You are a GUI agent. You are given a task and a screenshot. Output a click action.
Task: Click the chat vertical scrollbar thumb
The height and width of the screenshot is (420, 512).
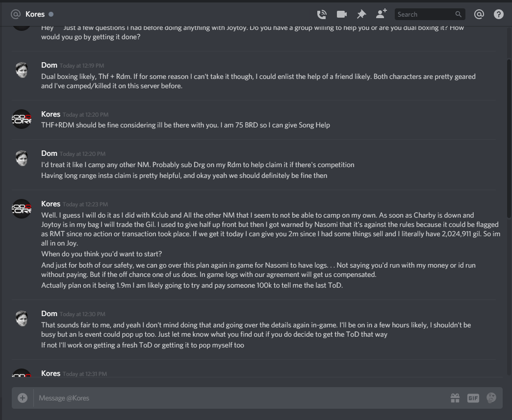coord(509,139)
